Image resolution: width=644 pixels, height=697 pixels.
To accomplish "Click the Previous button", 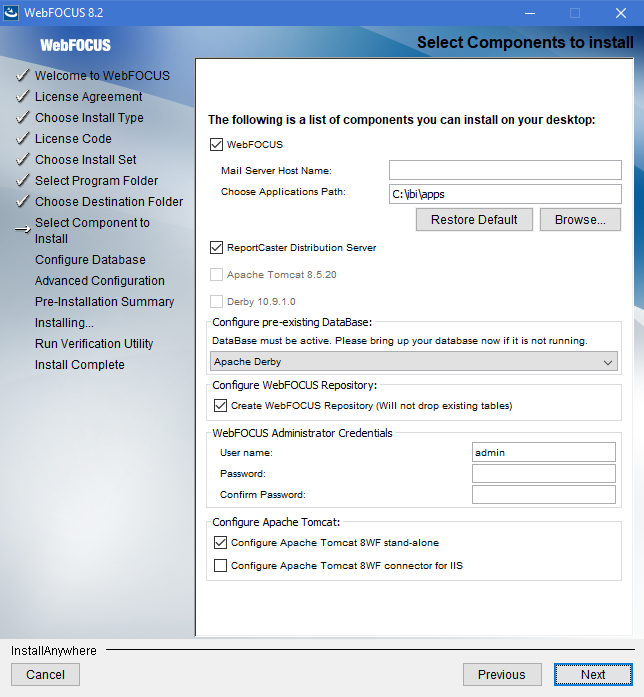I will (502, 675).
